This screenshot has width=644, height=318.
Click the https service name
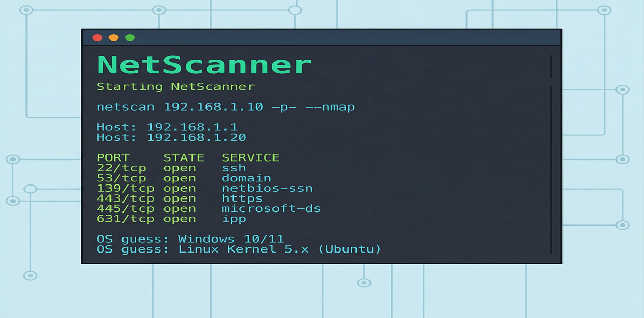pyautogui.click(x=242, y=199)
